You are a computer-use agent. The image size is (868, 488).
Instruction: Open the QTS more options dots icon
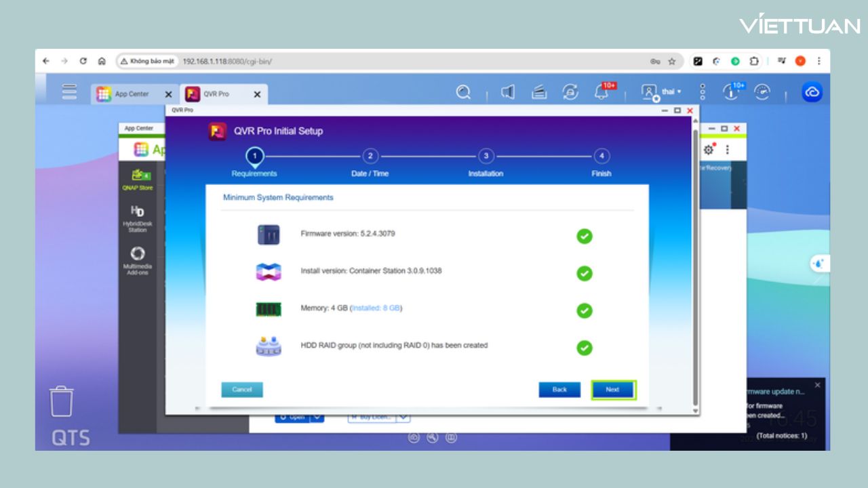[703, 92]
